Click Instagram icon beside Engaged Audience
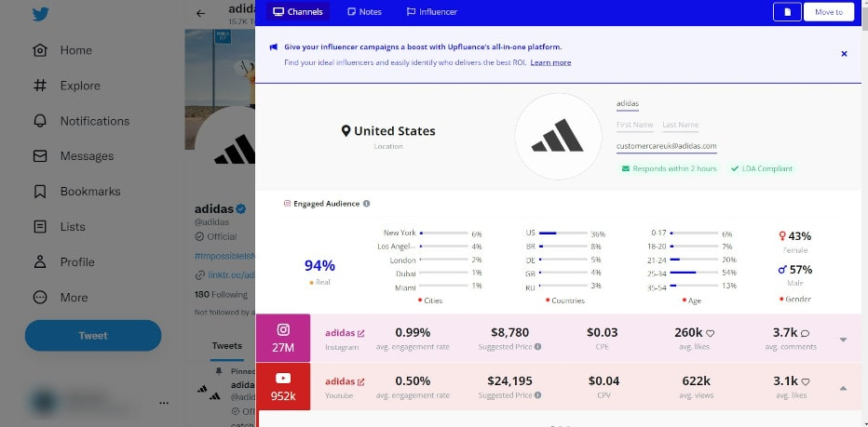 [x=287, y=204]
